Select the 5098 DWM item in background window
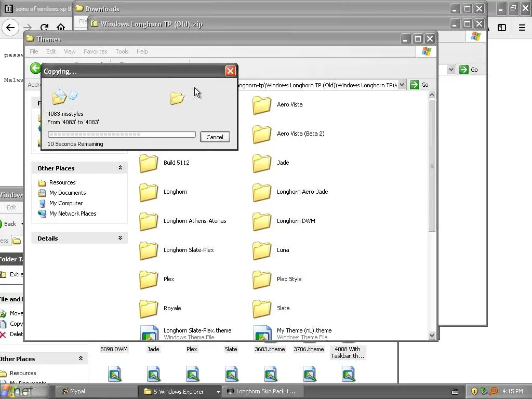This screenshot has height=399, width=532. [114, 349]
